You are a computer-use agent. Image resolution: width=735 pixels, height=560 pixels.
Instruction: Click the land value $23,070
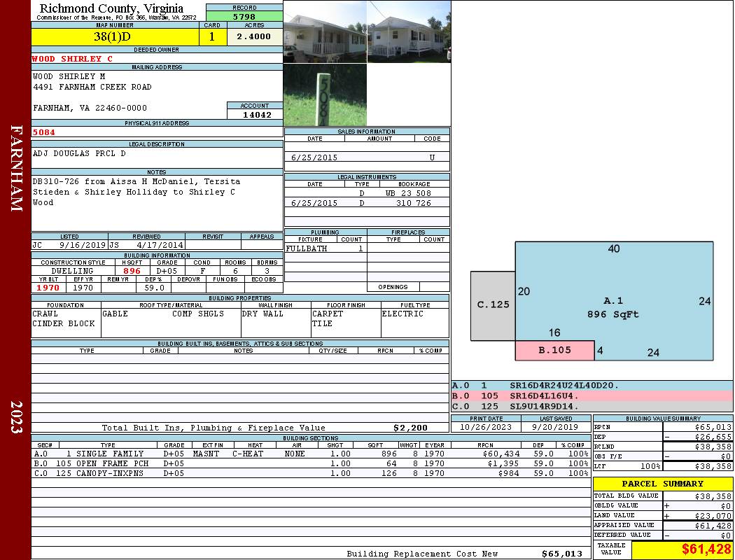pyautogui.click(x=713, y=516)
